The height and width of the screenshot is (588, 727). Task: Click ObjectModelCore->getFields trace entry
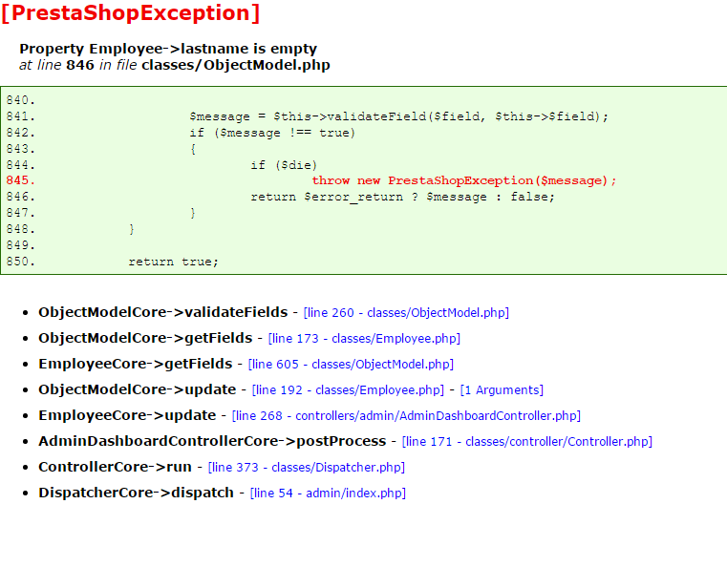click(x=145, y=338)
